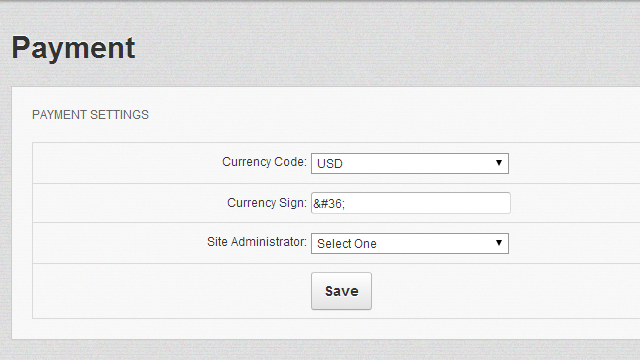Screen dimensions: 640x360
Task: Click the Select One placeholder text
Action: 347,244
